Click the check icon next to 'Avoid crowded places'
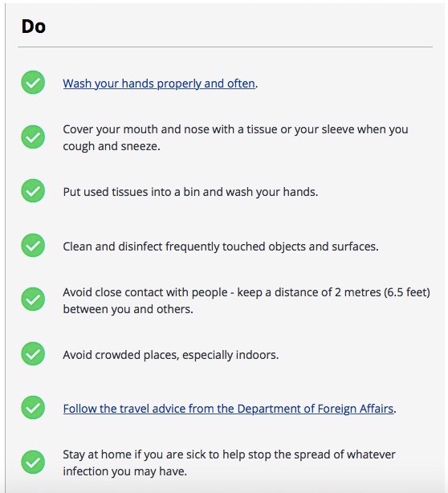Screen dimensions: 448x493 point(33,354)
